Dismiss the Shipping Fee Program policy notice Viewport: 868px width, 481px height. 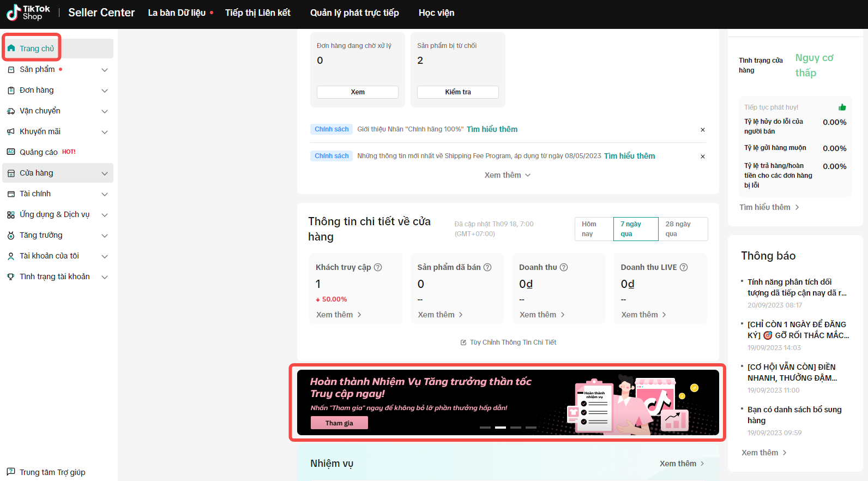[x=703, y=157]
